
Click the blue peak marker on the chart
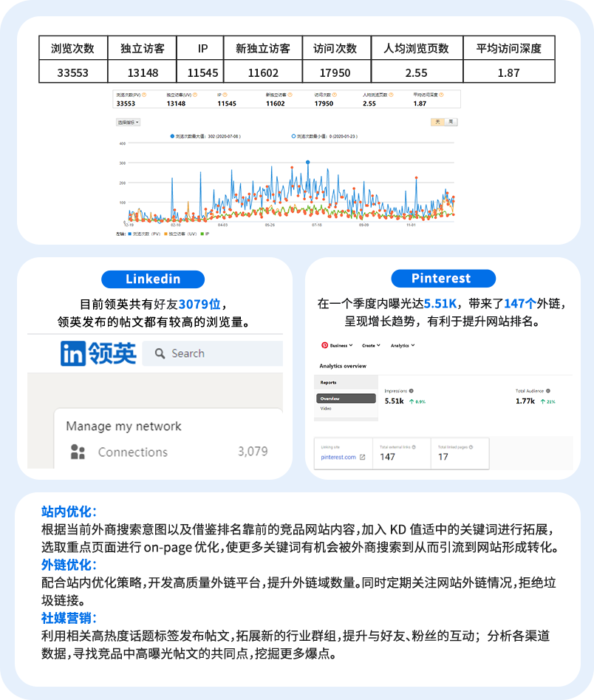click(307, 162)
